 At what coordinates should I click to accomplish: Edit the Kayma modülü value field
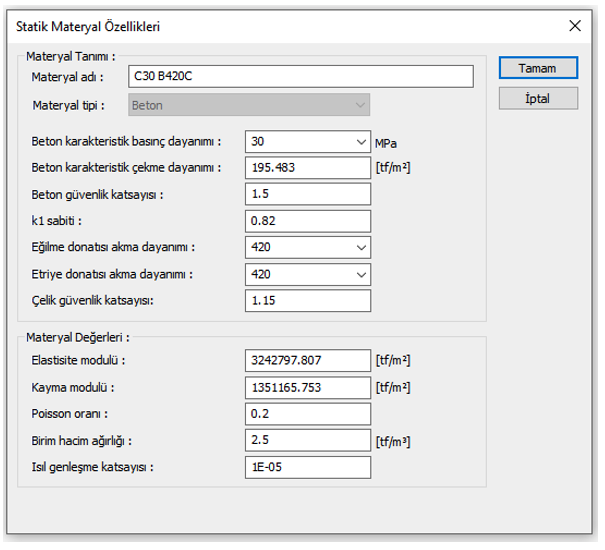(x=308, y=388)
